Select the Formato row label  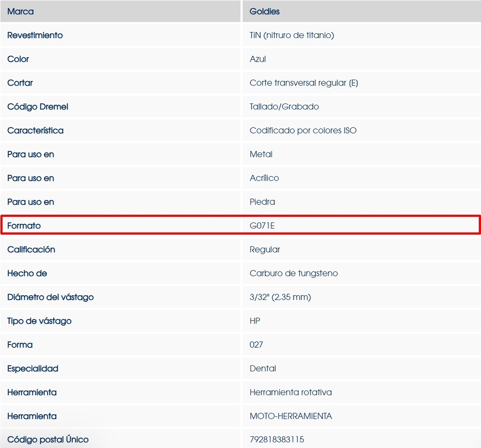point(24,226)
